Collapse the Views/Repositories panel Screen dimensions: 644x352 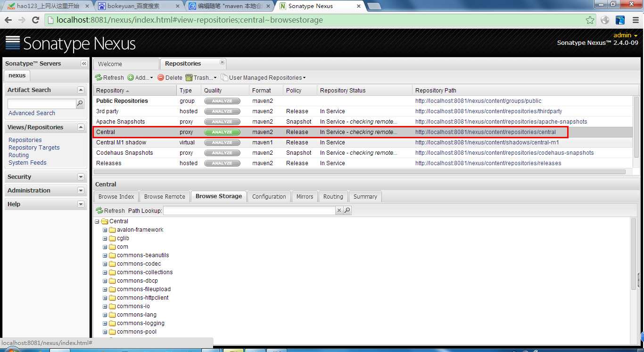click(81, 127)
